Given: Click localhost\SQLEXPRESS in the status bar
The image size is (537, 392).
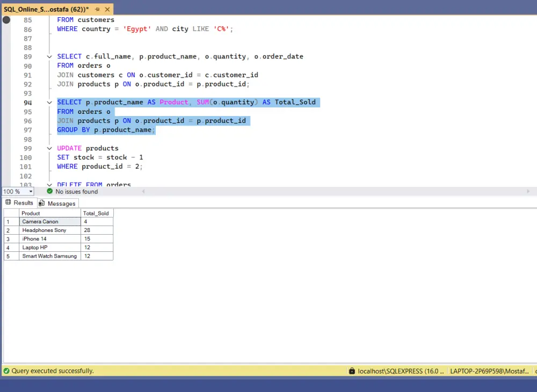Looking at the screenshot, I should (400, 371).
